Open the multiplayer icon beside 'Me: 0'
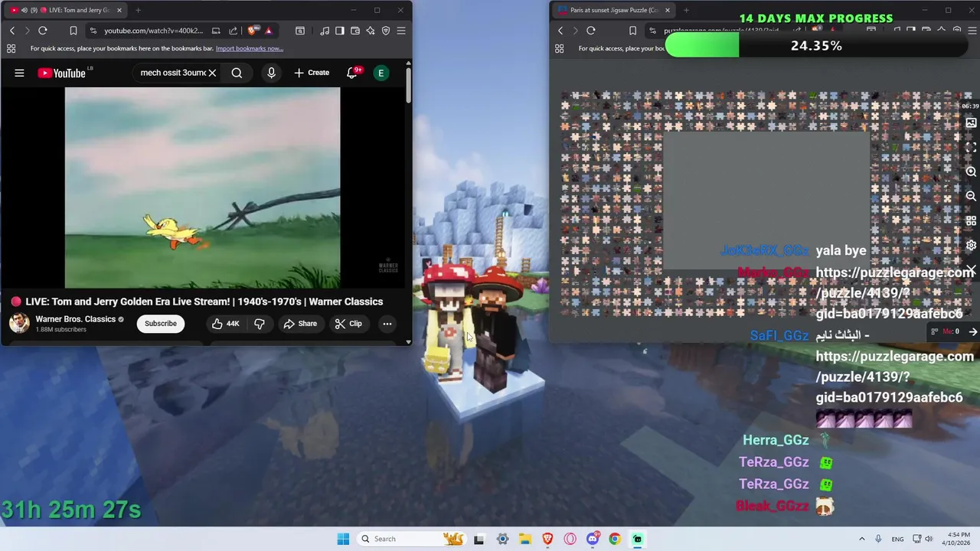The image size is (980, 551). [x=934, y=331]
